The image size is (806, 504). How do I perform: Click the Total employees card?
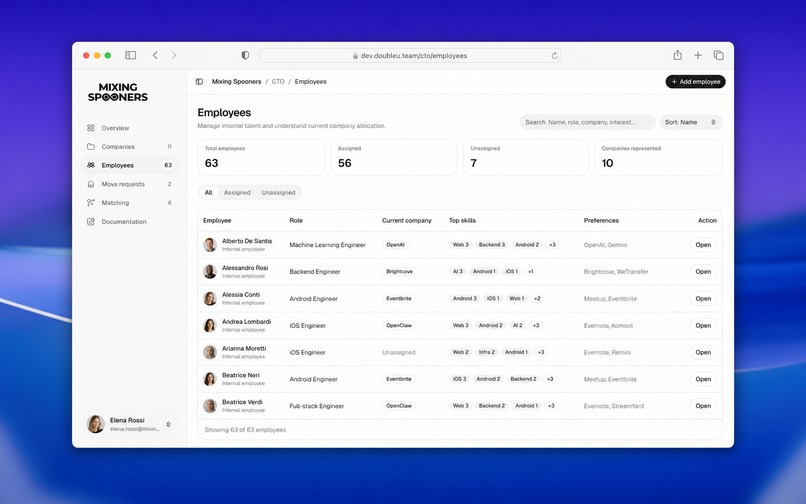(x=261, y=157)
